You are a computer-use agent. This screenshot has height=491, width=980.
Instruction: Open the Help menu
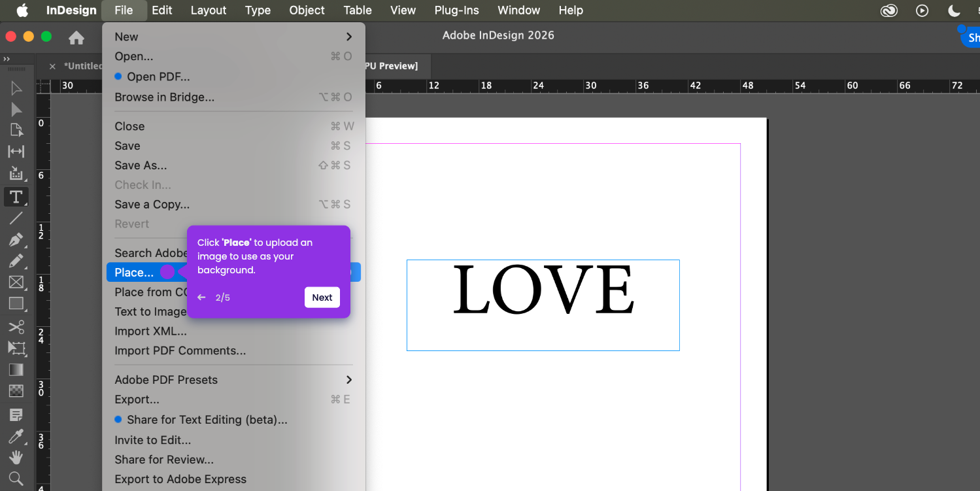571,10
